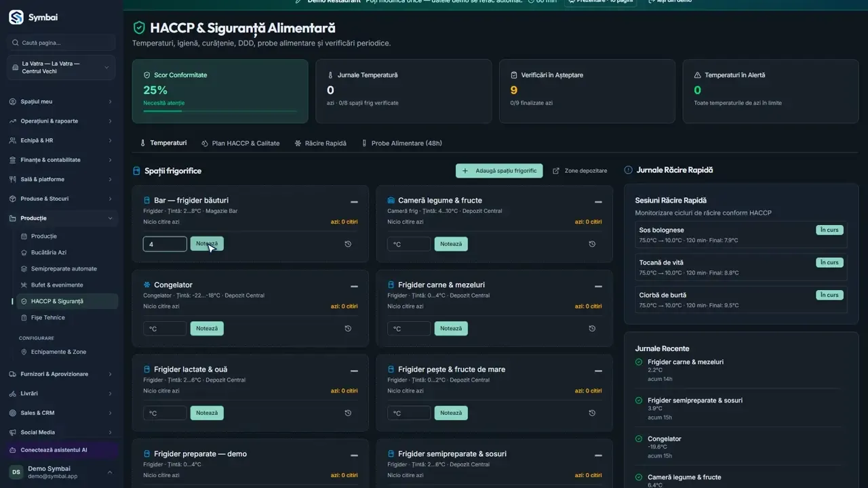Click the Bucătăria Azi sidebar icon
Viewport: 868px width, 488px height.
point(24,253)
